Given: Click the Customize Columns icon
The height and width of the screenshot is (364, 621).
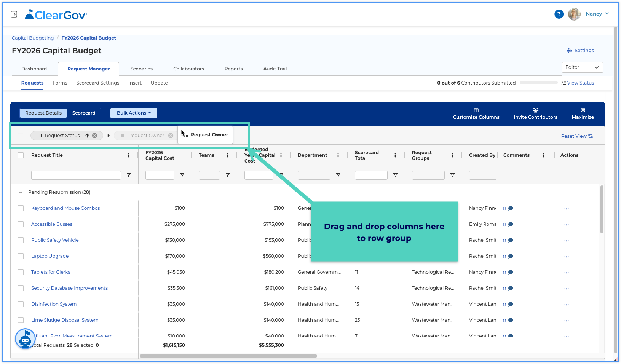Looking at the screenshot, I should (x=476, y=110).
